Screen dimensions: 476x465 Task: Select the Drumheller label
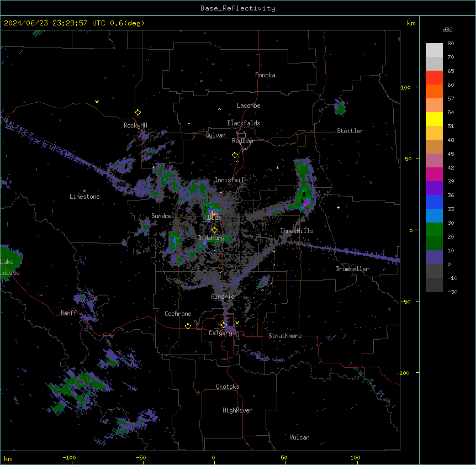point(352,269)
